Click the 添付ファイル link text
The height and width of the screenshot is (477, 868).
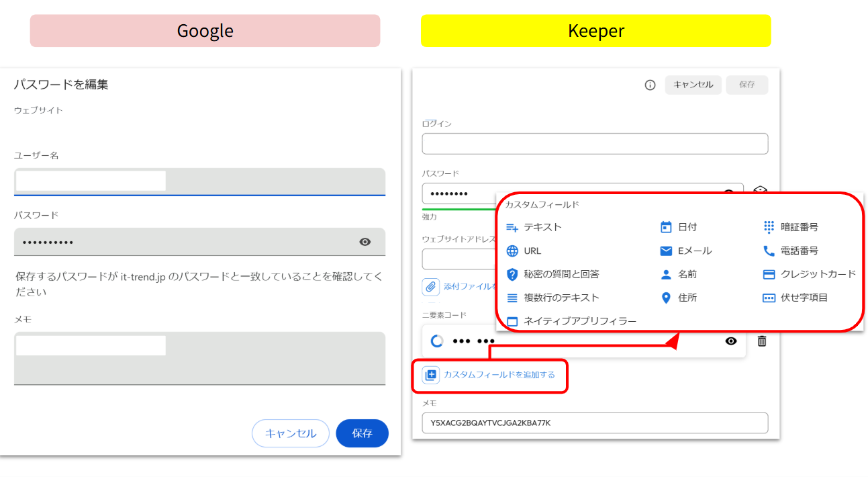[469, 287]
